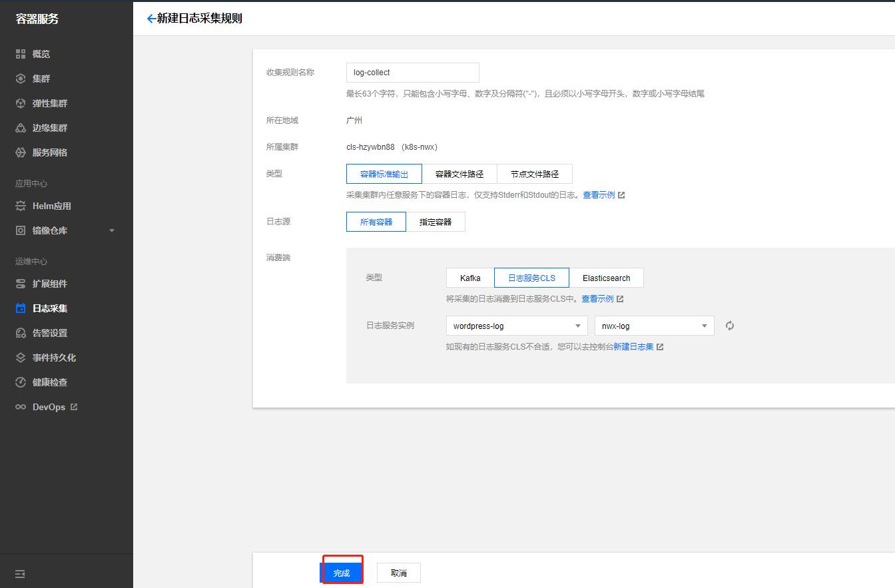Click the back arrow beside 新建日志采集规则

coord(151,19)
